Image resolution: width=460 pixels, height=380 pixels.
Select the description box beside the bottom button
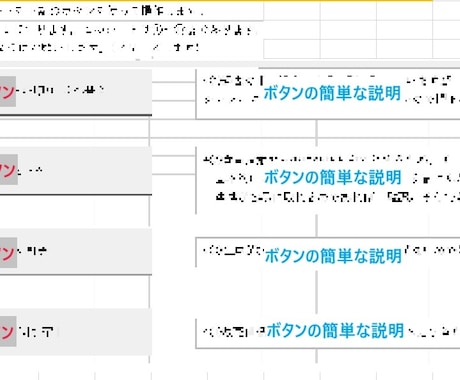point(328,333)
